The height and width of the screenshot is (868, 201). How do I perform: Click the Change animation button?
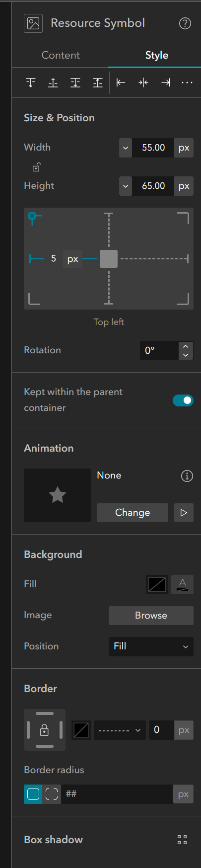pyautogui.click(x=133, y=513)
